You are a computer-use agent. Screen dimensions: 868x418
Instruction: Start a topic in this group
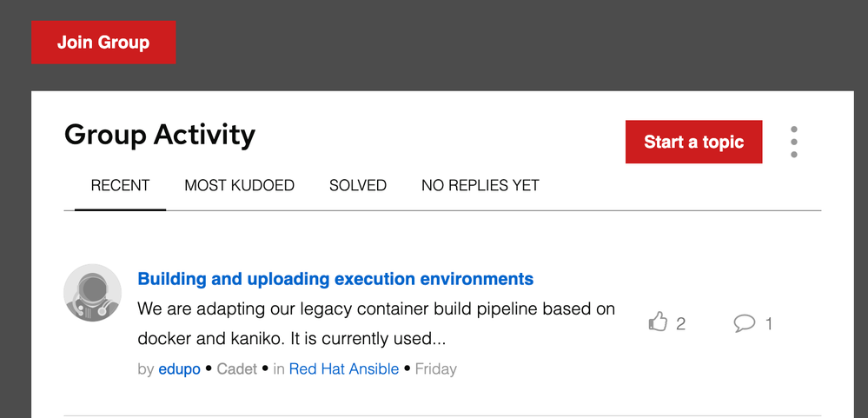click(x=693, y=142)
